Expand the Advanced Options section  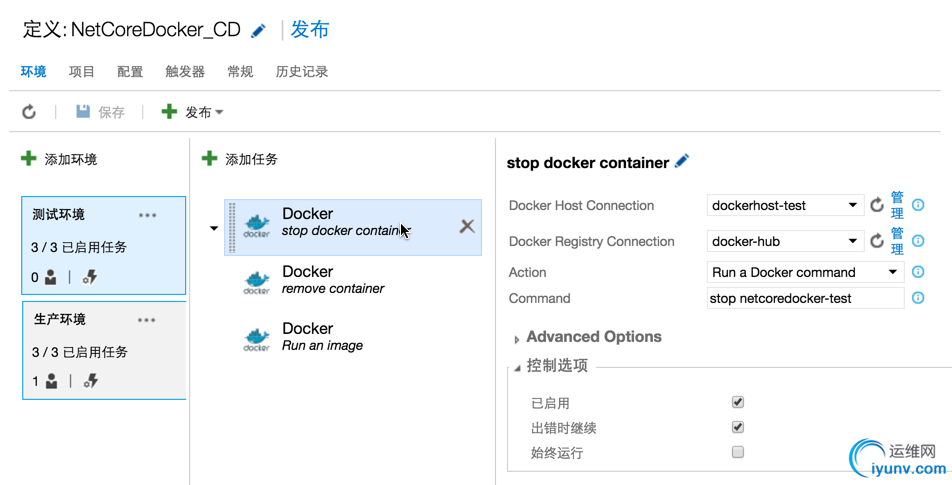click(x=516, y=339)
